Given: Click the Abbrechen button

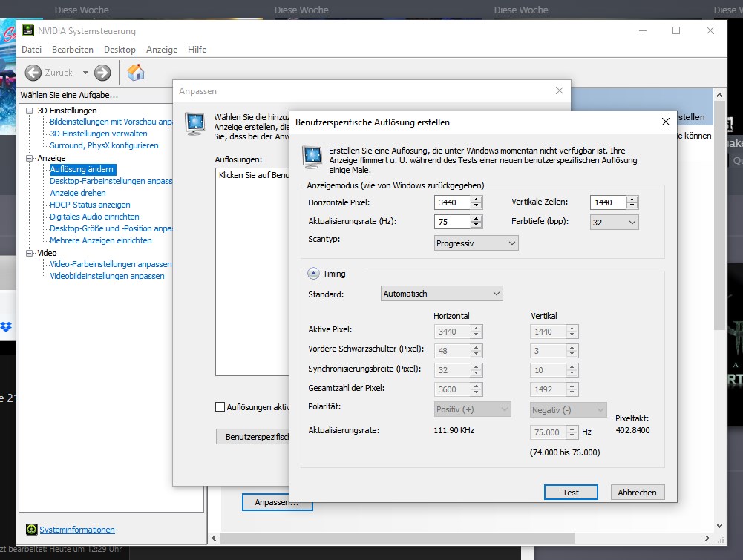Looking at the screenshot, I should point(638,493).
